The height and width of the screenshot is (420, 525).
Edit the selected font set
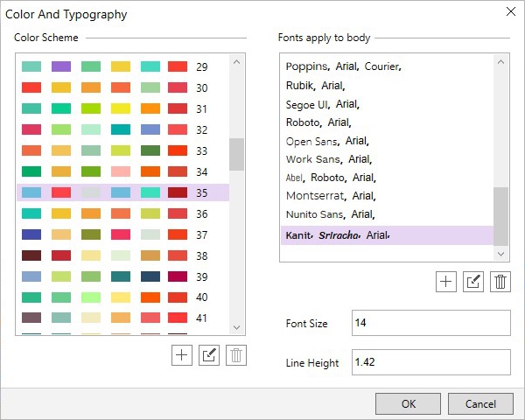(x=473, y=281)
